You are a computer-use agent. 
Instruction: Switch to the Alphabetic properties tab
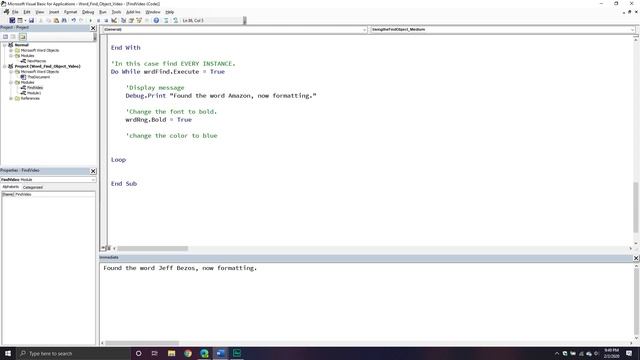pos(11,187)
